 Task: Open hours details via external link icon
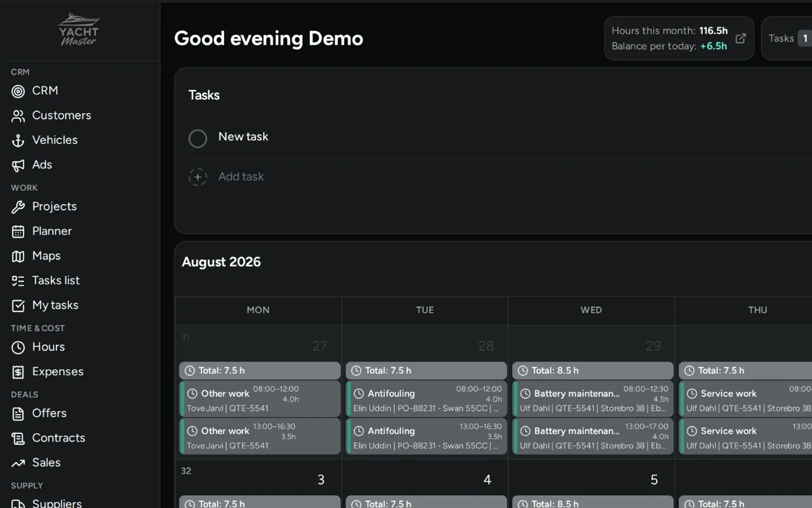click(741, 38)
